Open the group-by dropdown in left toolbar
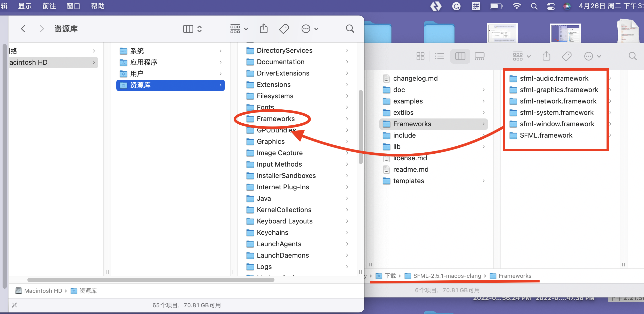Viewport: 644px width, 314px height. [239, 29]
